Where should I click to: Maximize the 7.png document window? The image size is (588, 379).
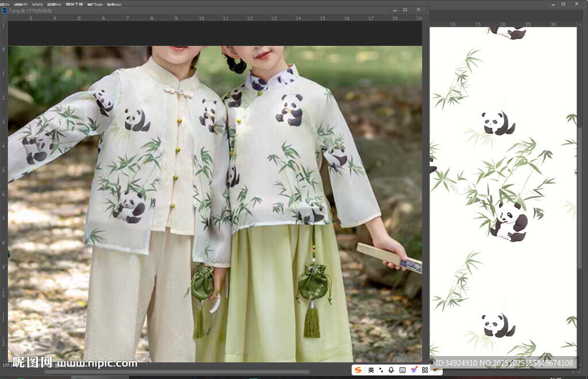pyautogui.click(x=405, y=10)
